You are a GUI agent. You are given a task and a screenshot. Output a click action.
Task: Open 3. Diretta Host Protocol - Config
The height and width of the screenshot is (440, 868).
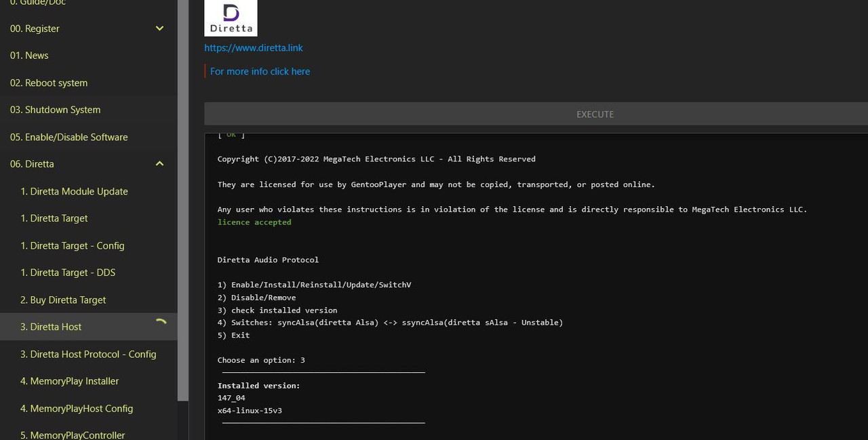89,354
